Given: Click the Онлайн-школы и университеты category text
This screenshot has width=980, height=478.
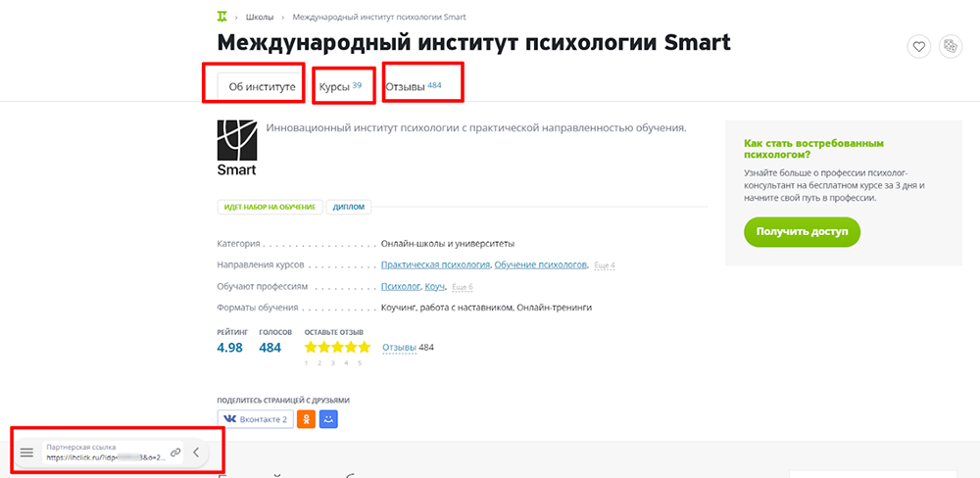Looking at the screenshot, I should (x=448, y=244).
